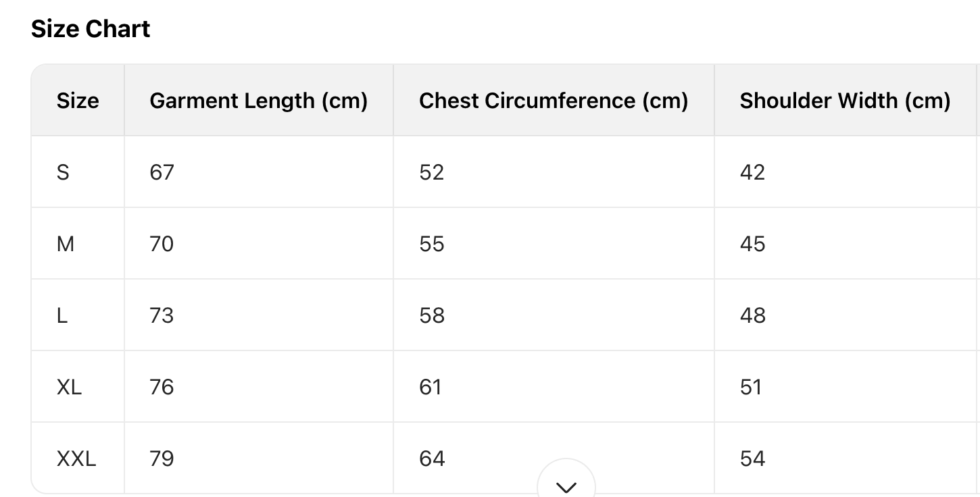Select chest circumference value 55
980x497 pixels.
point(431,244)
